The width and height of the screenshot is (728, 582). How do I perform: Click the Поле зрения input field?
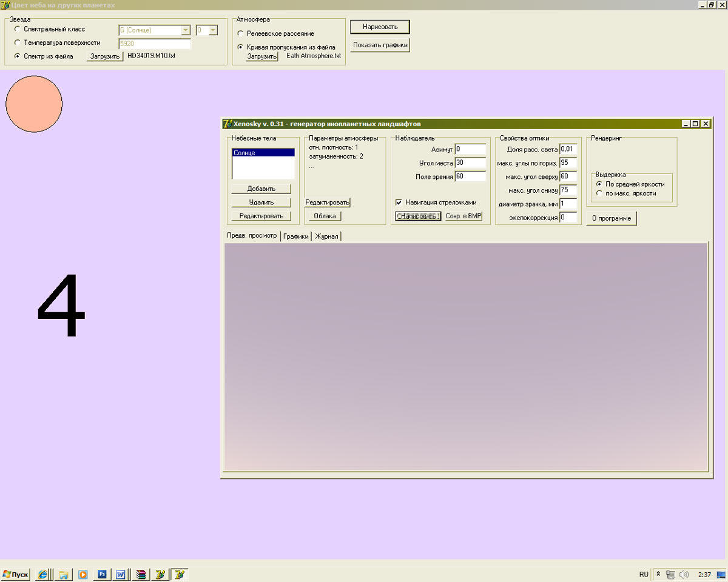pyautogui.click(x=470, y=176)
